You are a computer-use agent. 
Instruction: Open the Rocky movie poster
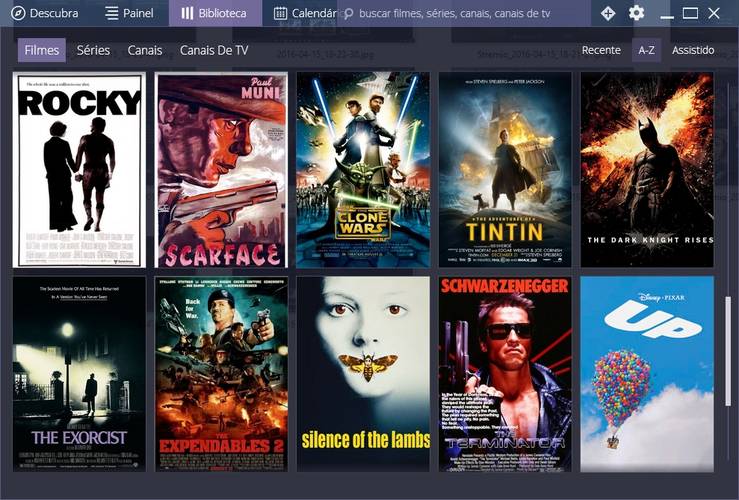click(x=79, y=170)
